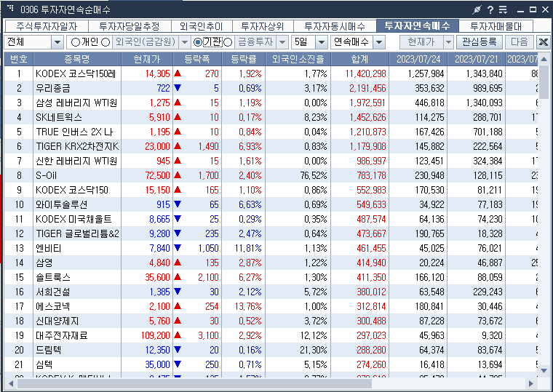Select stock 솔트룩스
This screenshot has width=553, height=392.
pyautogui.click(x=53, y=277)
